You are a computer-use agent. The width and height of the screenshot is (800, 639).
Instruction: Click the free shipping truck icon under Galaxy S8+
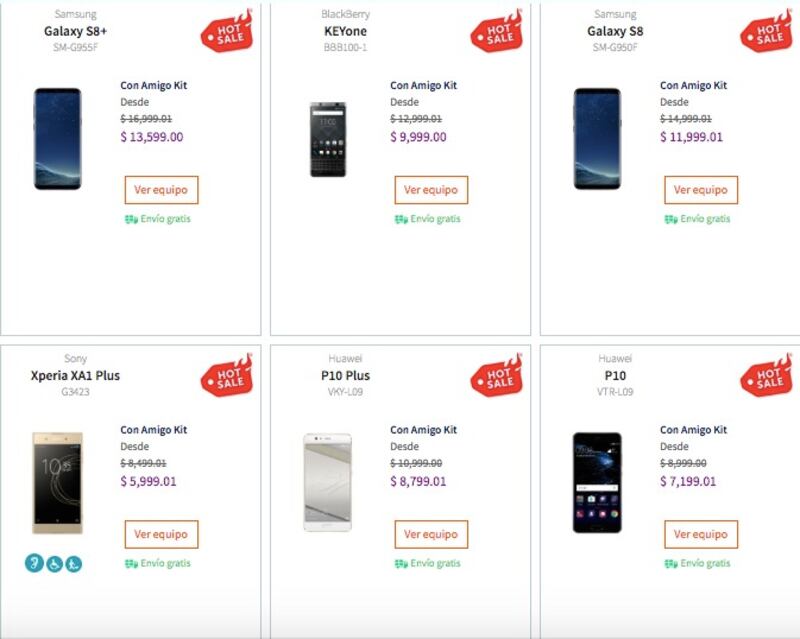click(130, 219)
